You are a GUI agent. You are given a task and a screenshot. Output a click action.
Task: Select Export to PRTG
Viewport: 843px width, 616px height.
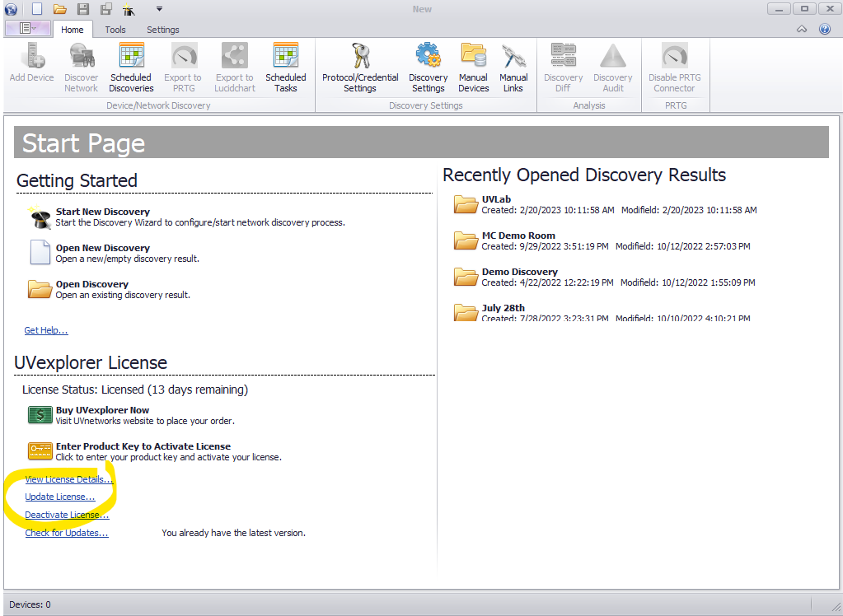point(183,68)
